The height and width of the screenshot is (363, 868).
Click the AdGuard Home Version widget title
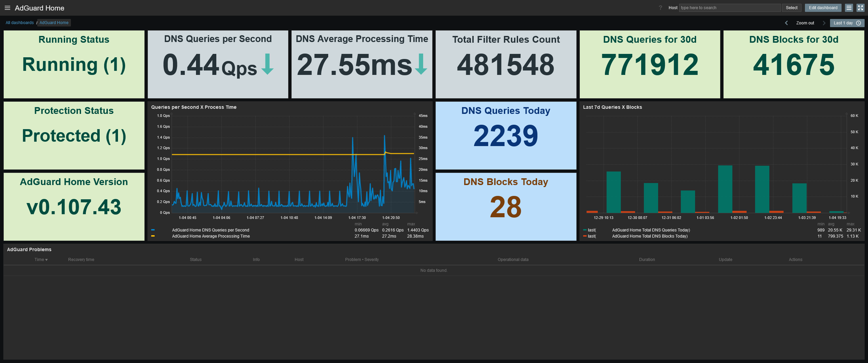(74, 182)
